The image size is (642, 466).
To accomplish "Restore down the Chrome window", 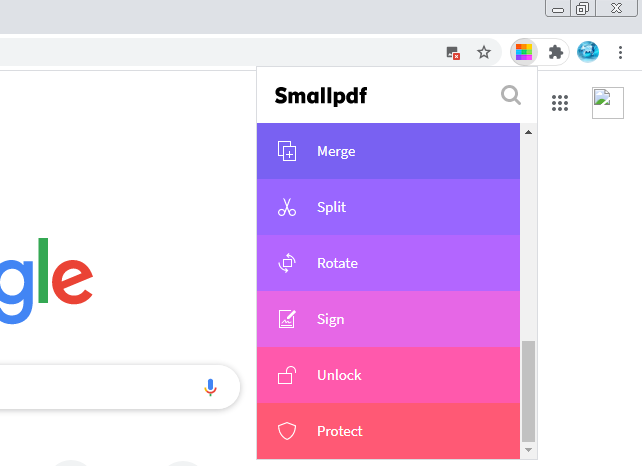I will pyautogui.click(x=582, y=8).
